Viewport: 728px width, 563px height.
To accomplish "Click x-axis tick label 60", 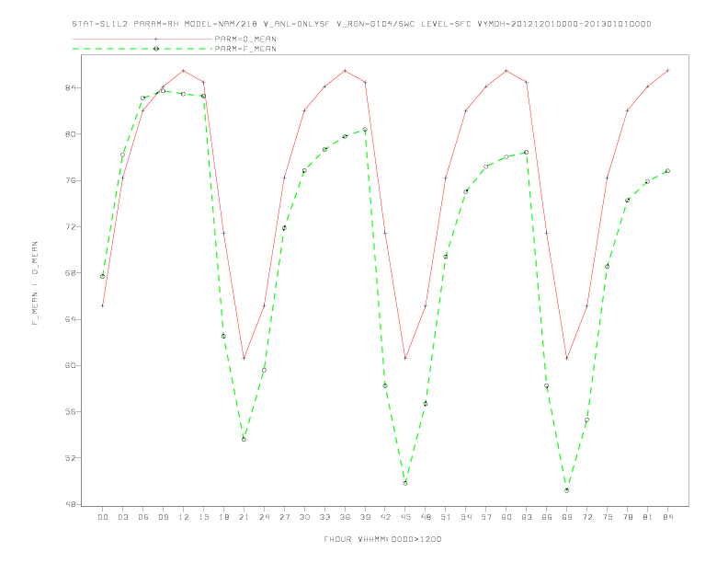I will click(506, 517).
